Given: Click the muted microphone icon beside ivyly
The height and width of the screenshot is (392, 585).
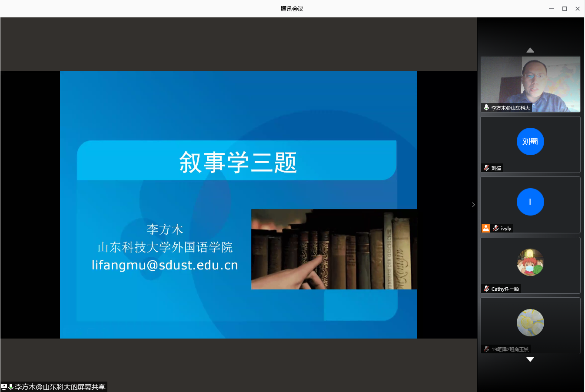Looking at the screenshot, I should click(496, 228).
